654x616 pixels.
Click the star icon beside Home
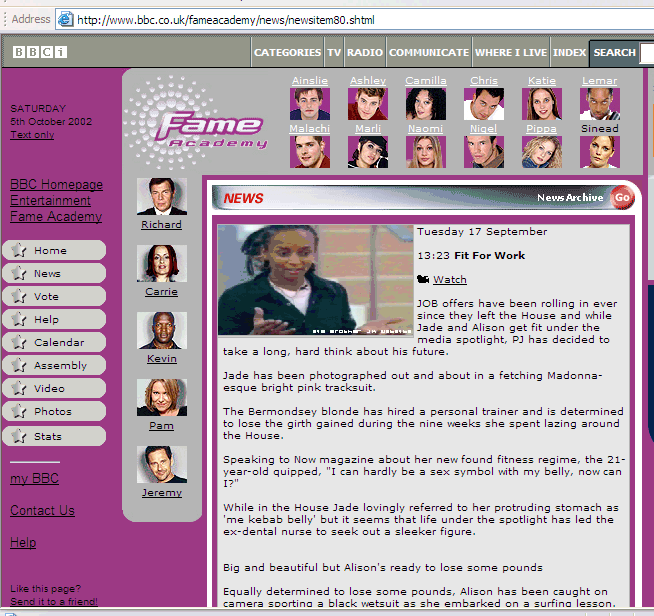point(19,250)
